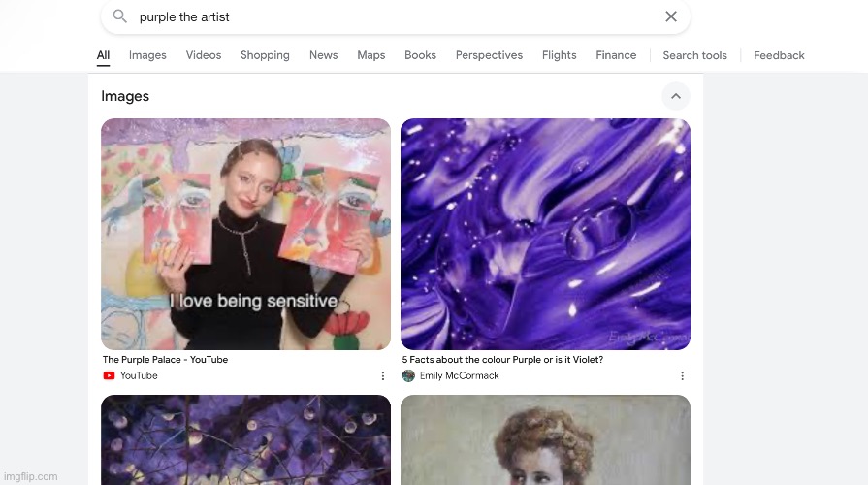868x485 pixels.
Task: Go to the News tab
Action: (x=323, y=55)
